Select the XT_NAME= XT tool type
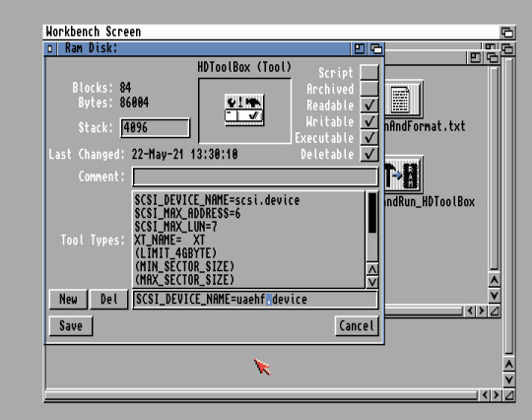Image resolution: width=532 pixels, height=420 pixels. (x=249, y=240)
